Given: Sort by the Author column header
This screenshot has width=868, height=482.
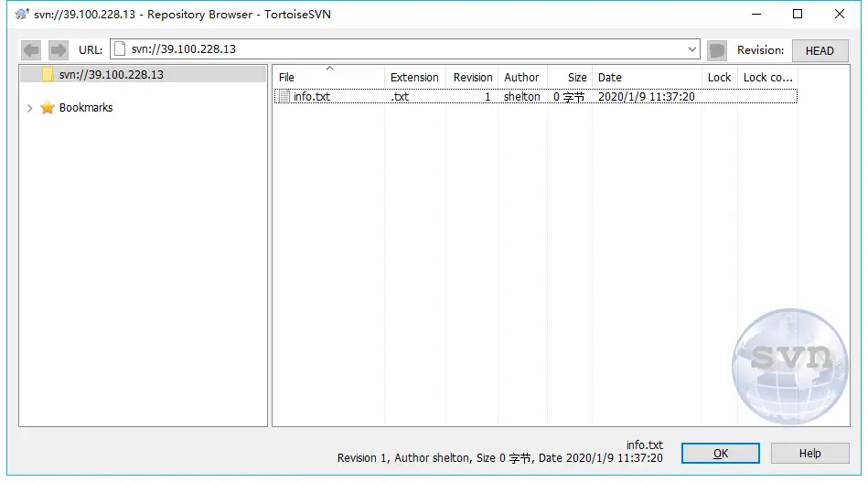Looking at the screenshot, I should tap(521, 78).
